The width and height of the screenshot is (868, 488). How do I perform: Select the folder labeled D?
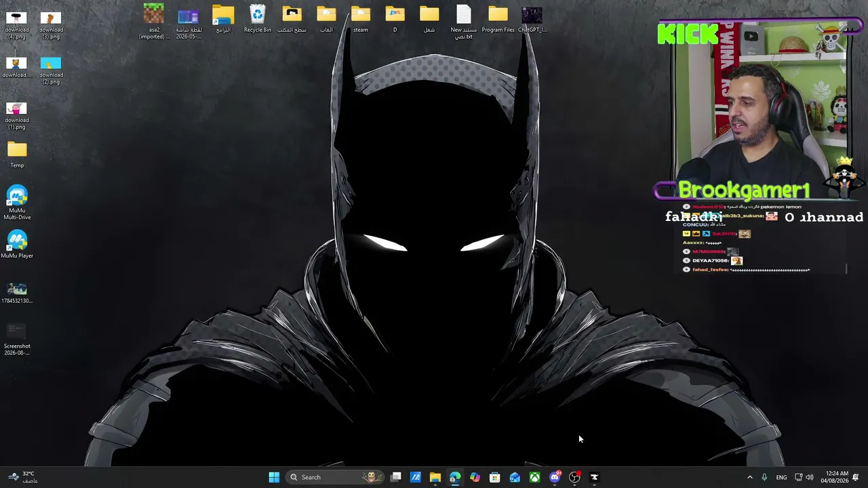click(x=395, y=19)
